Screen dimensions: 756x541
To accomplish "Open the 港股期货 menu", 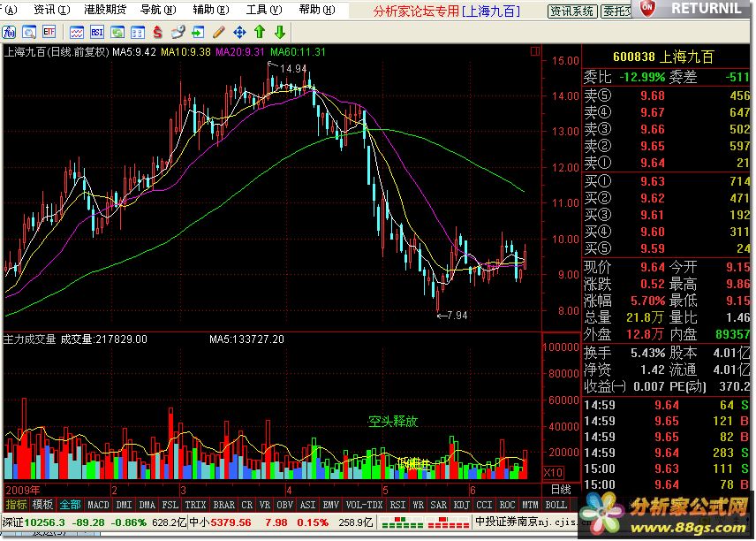I will 104,9.
